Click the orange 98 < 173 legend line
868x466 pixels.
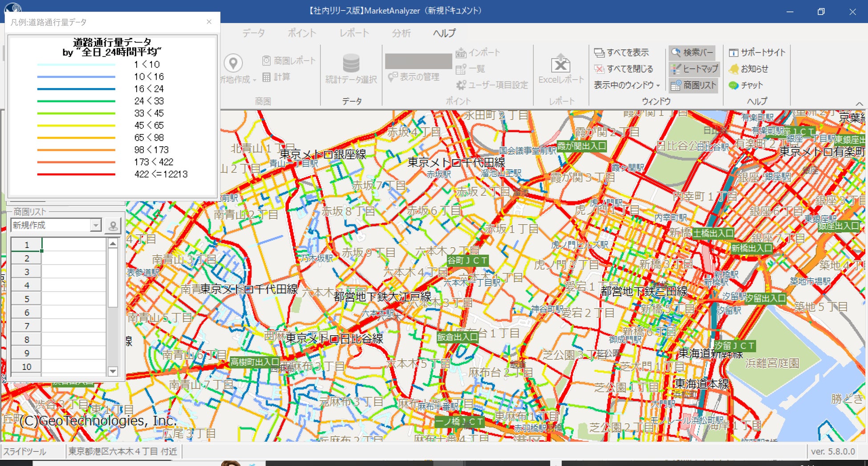76,150
